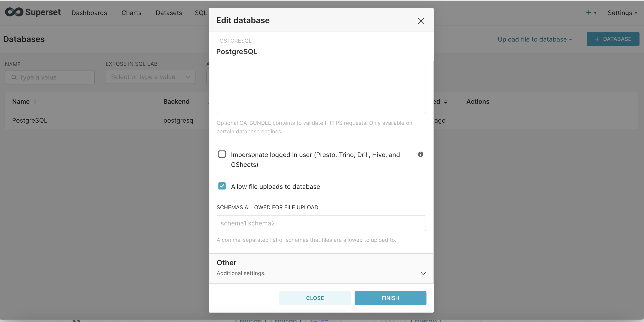Sort by the Name column arrows
The width and height of the screenshot is (644, 322).
pyautogui.click(x=35, y=101)
